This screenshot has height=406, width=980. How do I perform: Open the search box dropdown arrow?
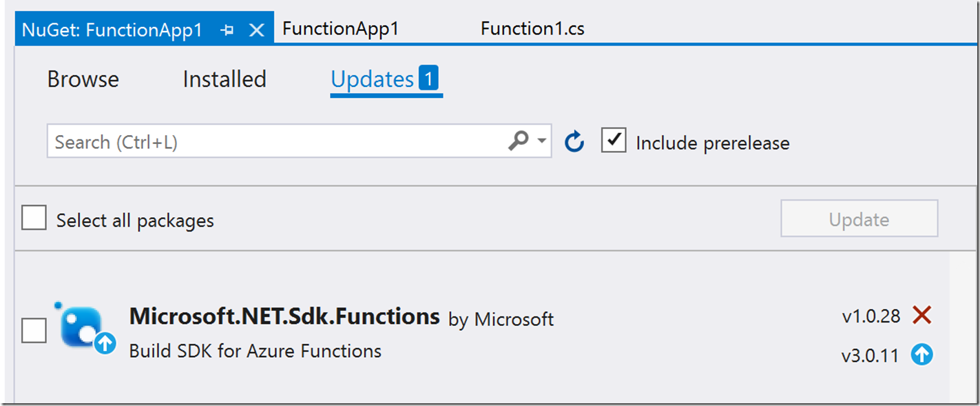[x=542, y=141]
